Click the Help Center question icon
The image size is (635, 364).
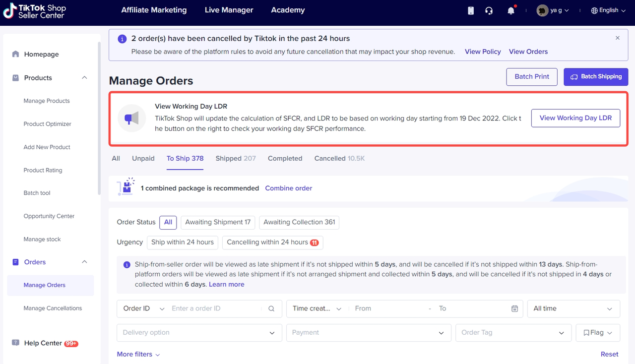[16, 343]
